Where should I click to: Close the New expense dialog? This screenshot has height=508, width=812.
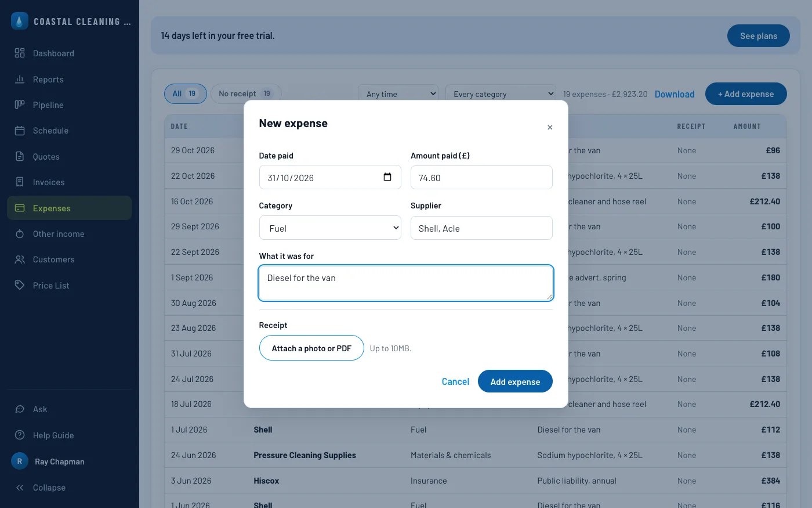tap(550, 127)
